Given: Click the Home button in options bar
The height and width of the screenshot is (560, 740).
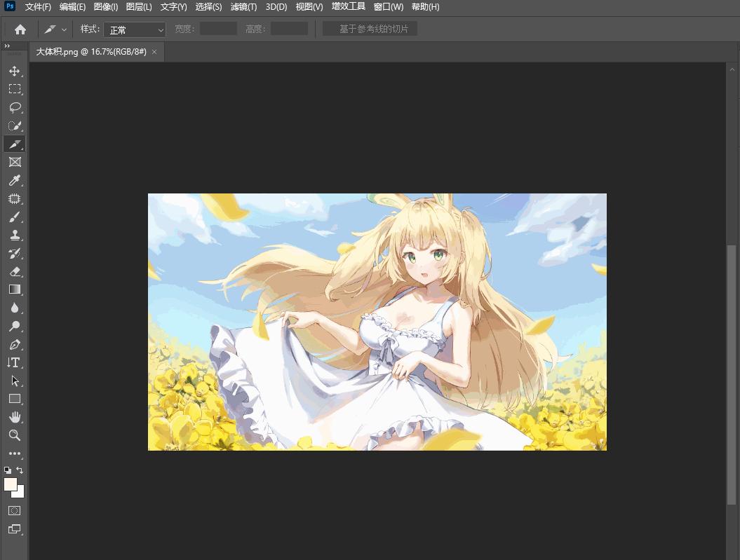Looking at the screenshot, I should pyautogui.click(x=20, y=29).
